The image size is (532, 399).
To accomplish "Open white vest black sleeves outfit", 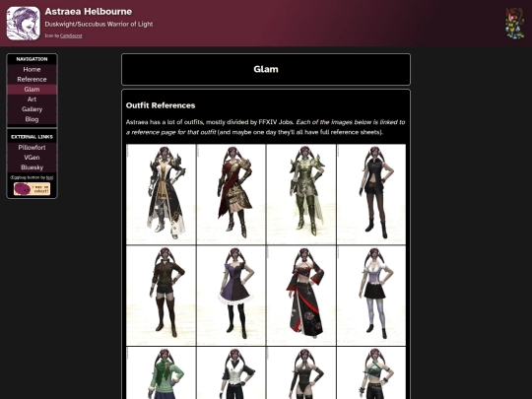I will pos(232,372).
